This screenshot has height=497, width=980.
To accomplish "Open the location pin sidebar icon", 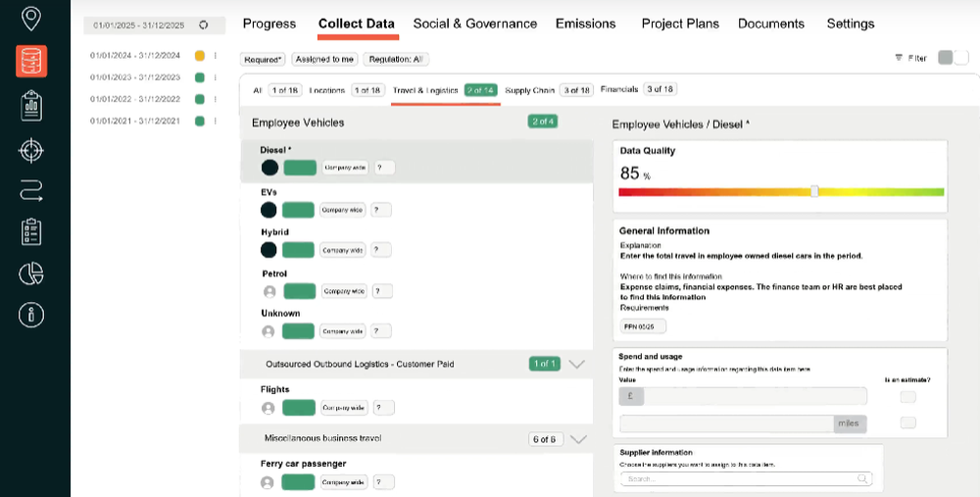I will coord(31,19).
